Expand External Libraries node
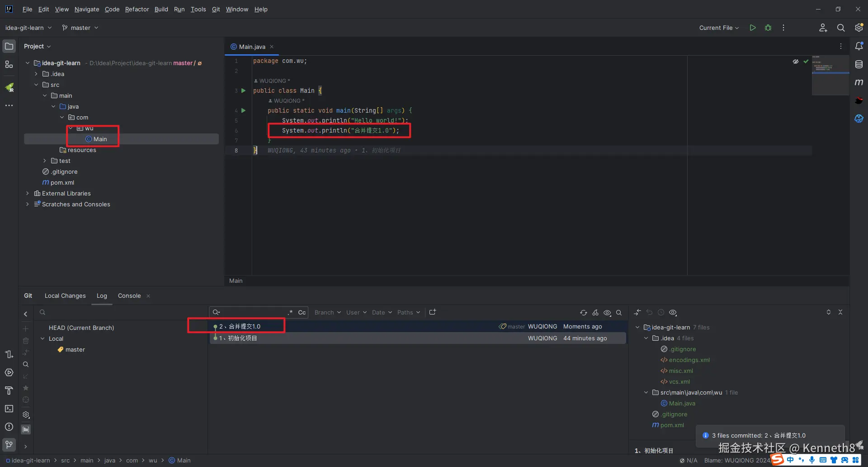Viewport: 868px width, 467px height. point(28,193)
